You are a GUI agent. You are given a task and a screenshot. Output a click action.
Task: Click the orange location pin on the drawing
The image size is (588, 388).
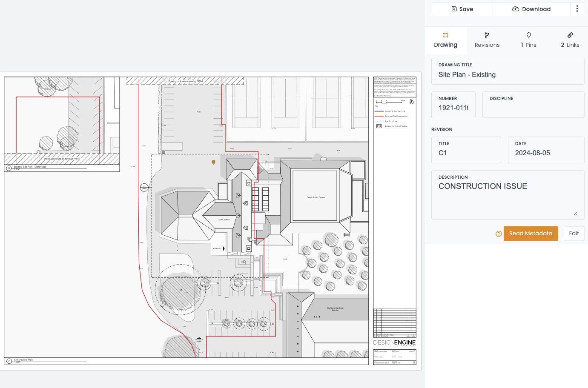click(x=213, y=162)
